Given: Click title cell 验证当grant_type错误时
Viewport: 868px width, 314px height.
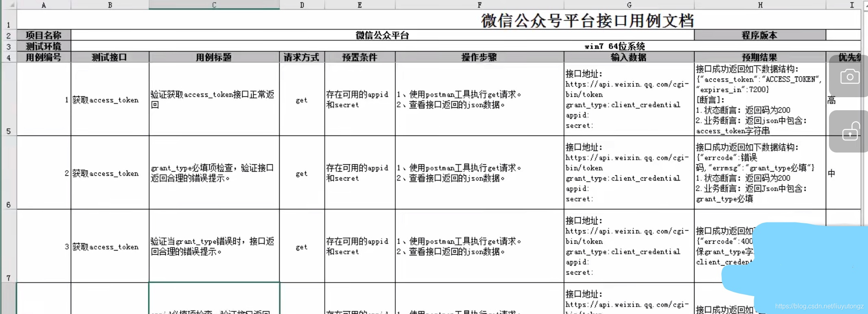Looking at the screenshot, I should (214, 246).
